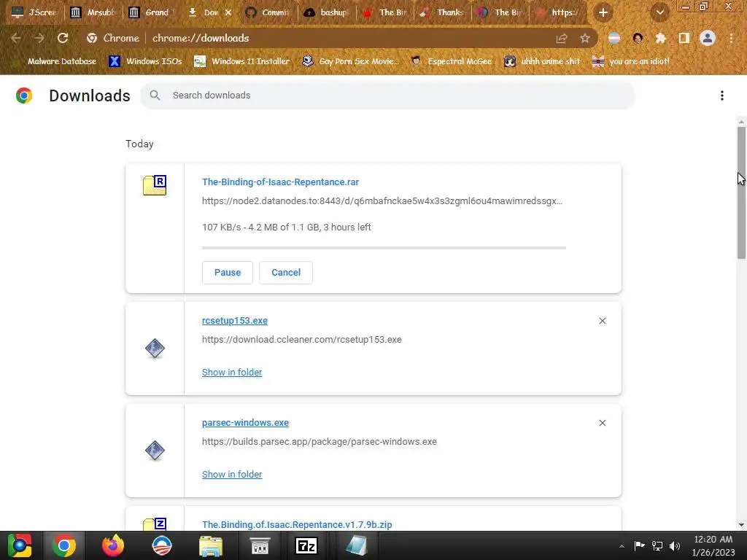
Task: Open a new browser tab
Action: [603, 13]
